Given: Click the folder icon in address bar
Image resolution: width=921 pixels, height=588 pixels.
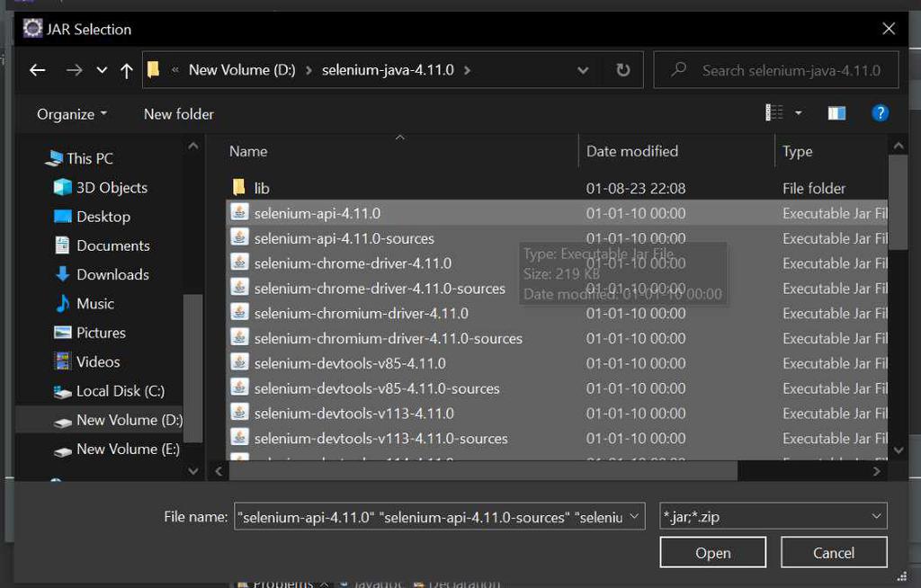Looking at the screenshot, I should (x=153, y=70).
